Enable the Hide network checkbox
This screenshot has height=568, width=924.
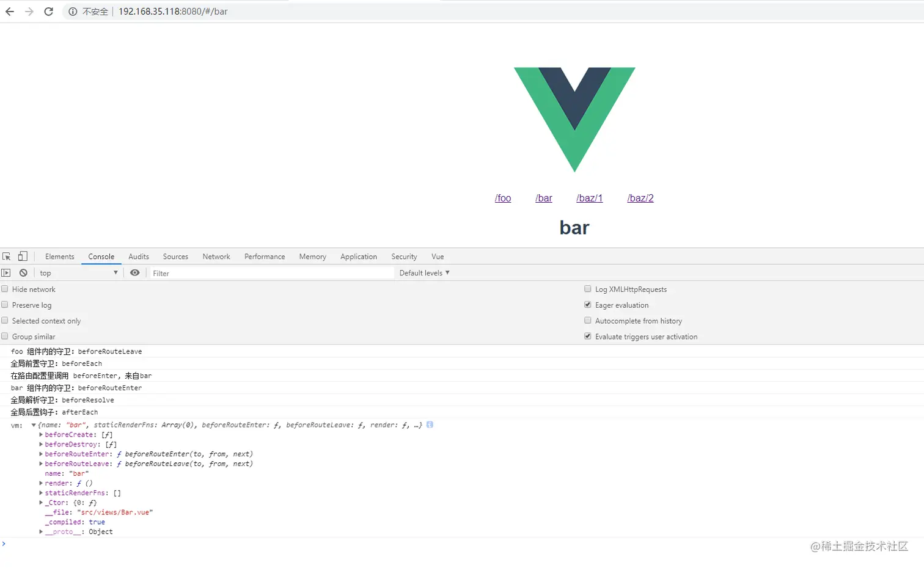(5, 289)
